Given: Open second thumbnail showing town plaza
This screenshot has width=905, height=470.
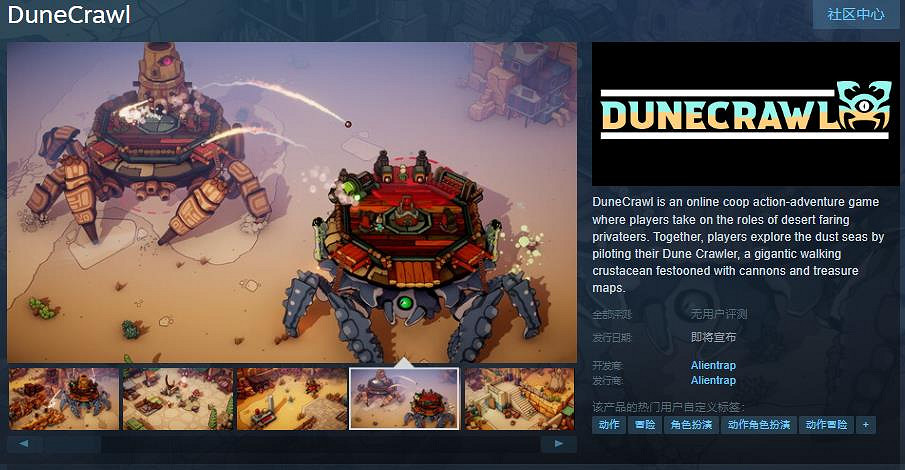Looking at the screenshot, I should click(178, 399).
